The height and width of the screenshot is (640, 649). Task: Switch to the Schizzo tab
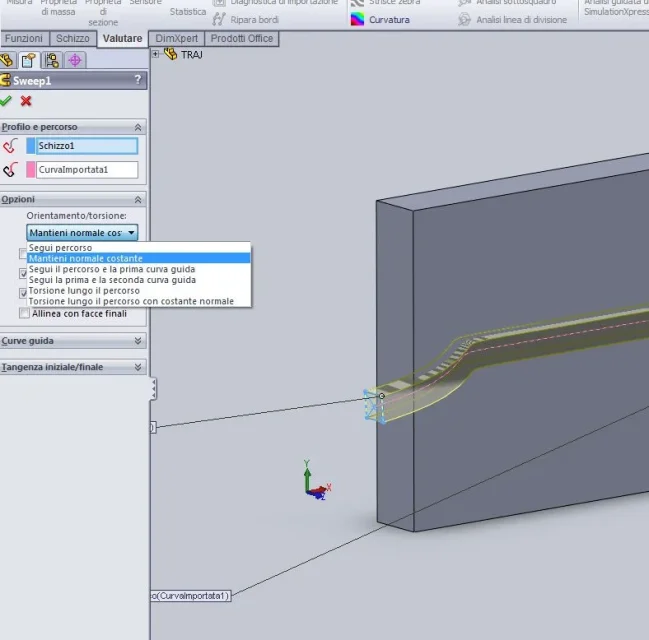tap(73, 38)
